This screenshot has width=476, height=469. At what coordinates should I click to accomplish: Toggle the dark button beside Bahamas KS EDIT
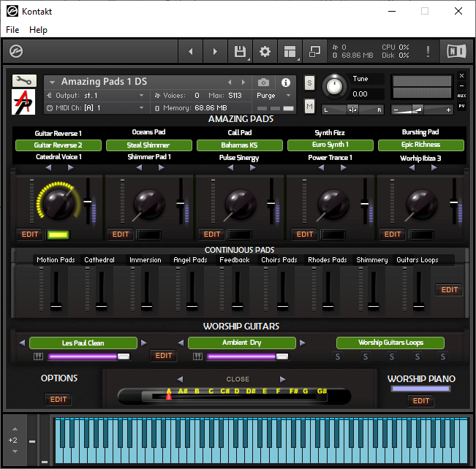(x=240, y=234)
